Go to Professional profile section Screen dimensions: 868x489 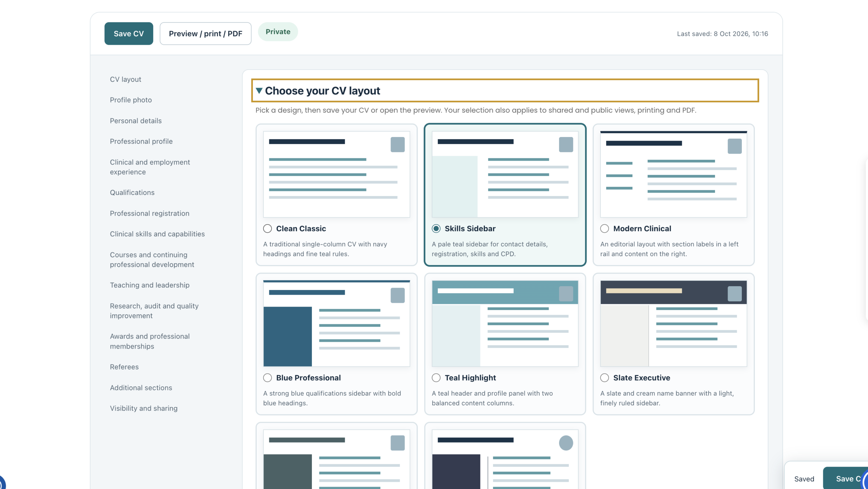pos(141,141)
